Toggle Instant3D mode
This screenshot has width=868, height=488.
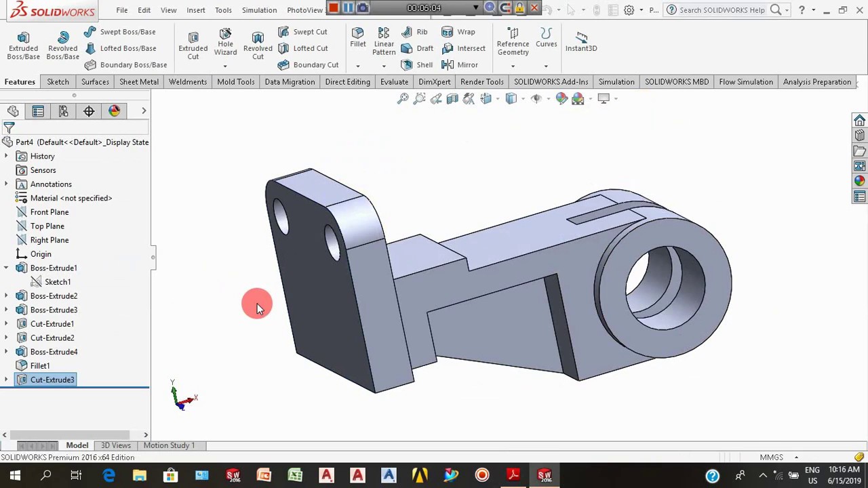tap(581, 41)
